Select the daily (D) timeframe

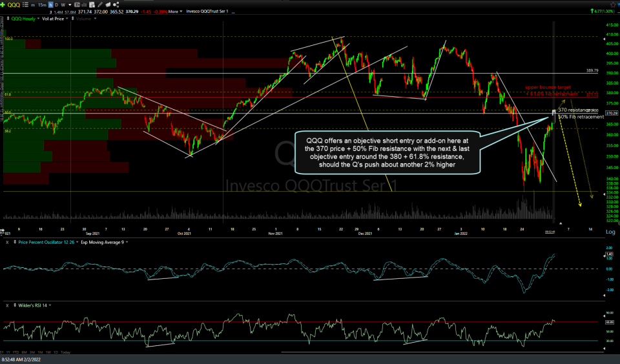point(57,5)
